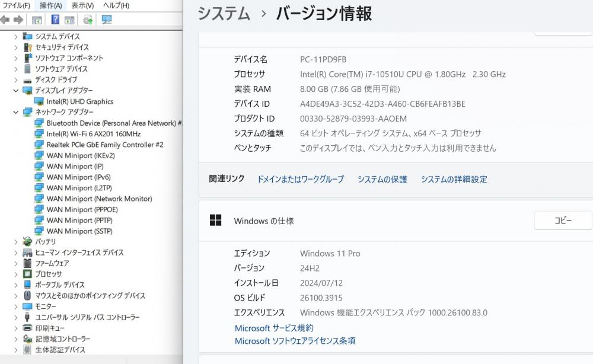Expand the ユニバーサル シリアル バス コントローラー node
Image resolution: width=593 pixels, height=364 pixels.
pyautogui.click(x=15, y=318)
